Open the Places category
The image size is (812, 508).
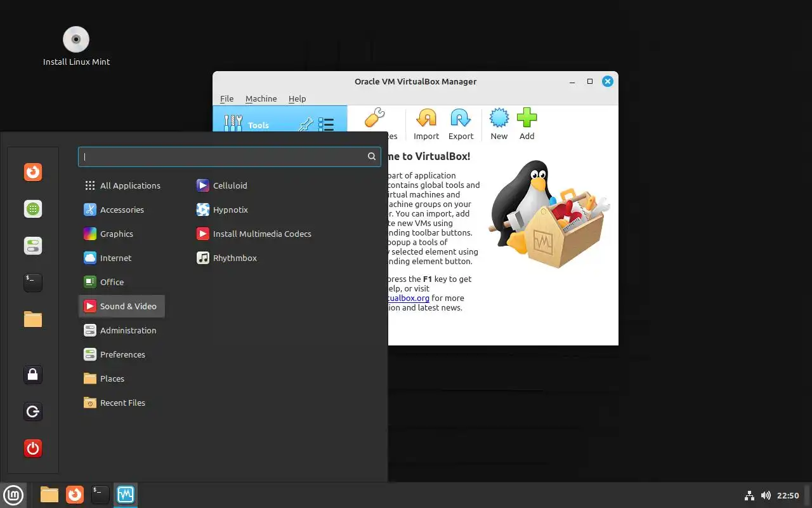click(122, 378)
